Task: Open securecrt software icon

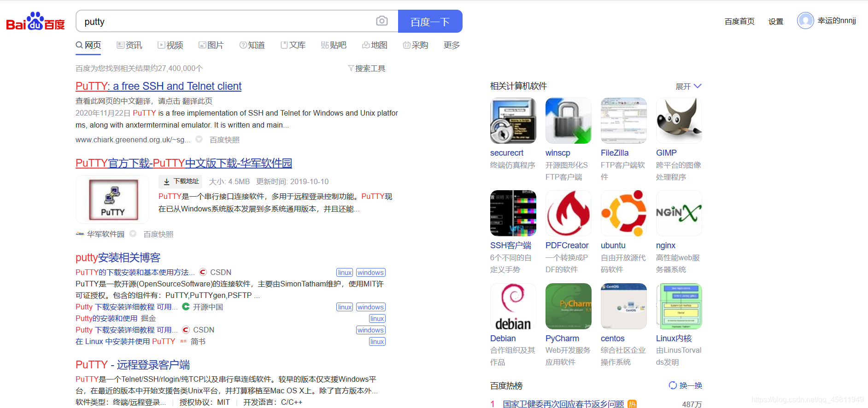Action: click(513, 121)
